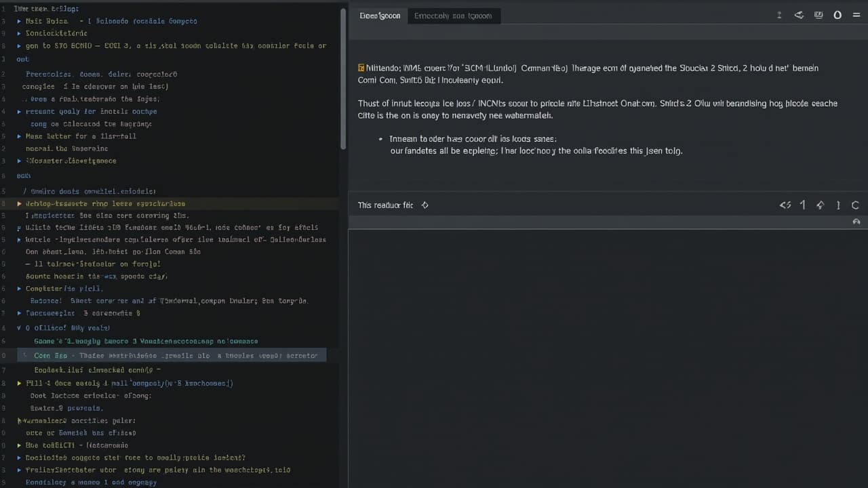This screenshot has width=868, height=488.
Task: Collapse the '0 ofllaco! Nlky veale' row
Action: click(19, 328)
